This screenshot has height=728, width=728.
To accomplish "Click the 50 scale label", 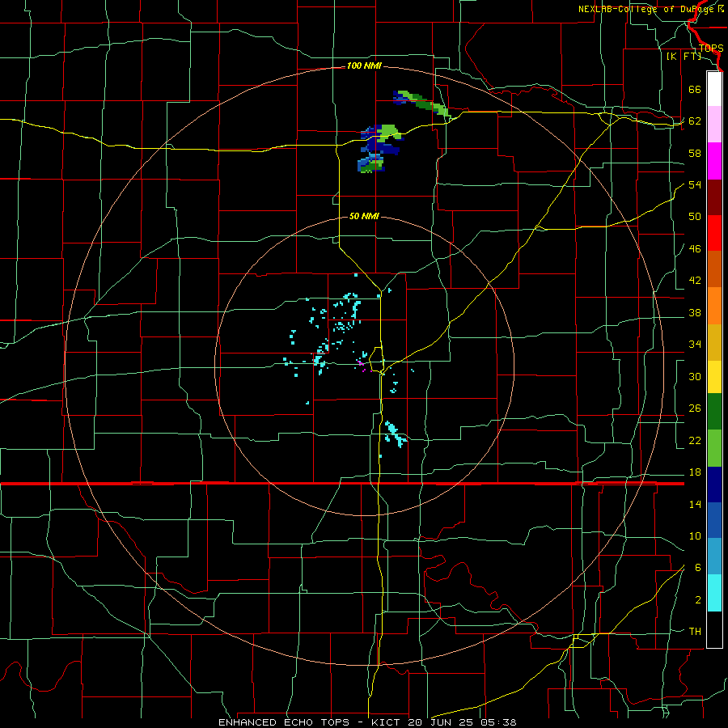I will click(x=695, y=217).
